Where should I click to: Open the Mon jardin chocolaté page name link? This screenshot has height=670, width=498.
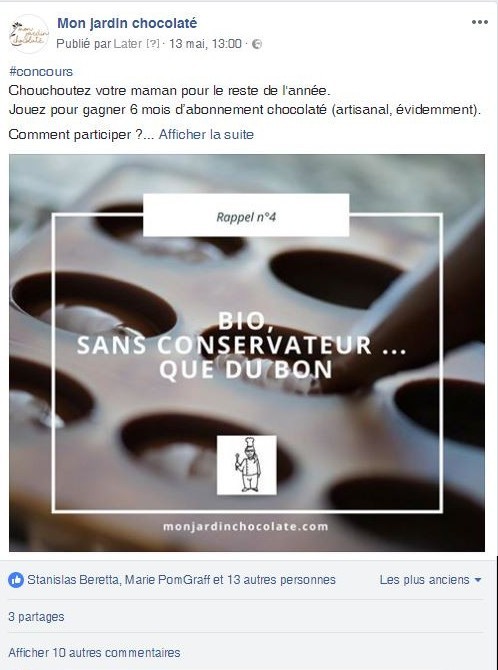coord(127,23)
